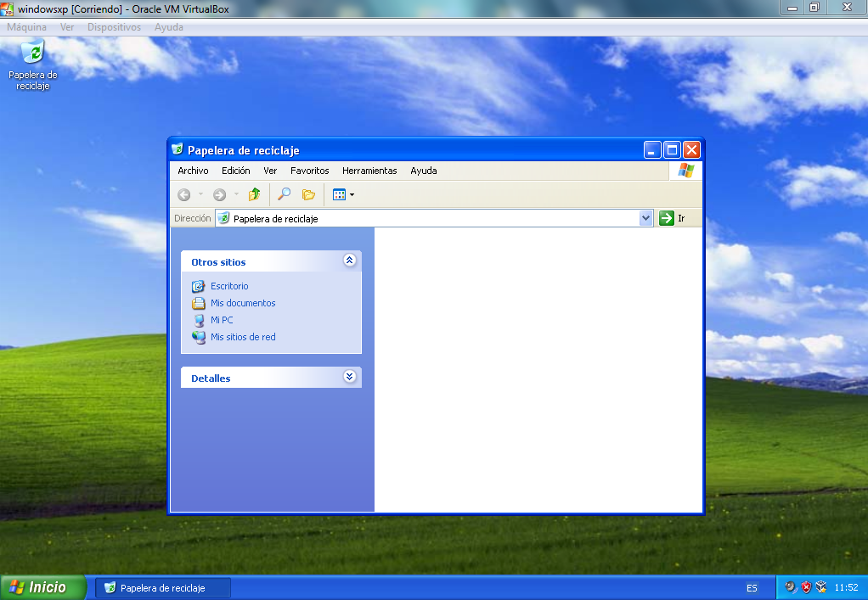This screenshot has width=868, height=600.
Task: Maximize the Papelera de reciclaje window
Action: pyautogui.click(x=672, y=150)
